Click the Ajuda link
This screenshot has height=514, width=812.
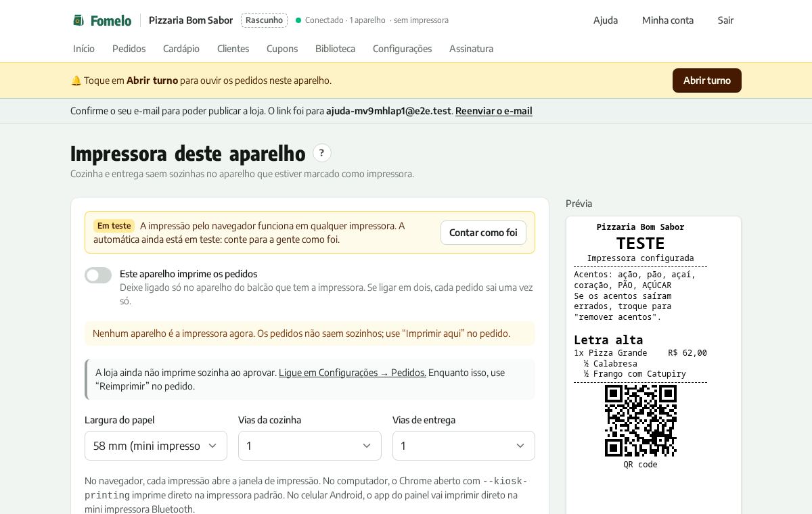click(606, 20)
